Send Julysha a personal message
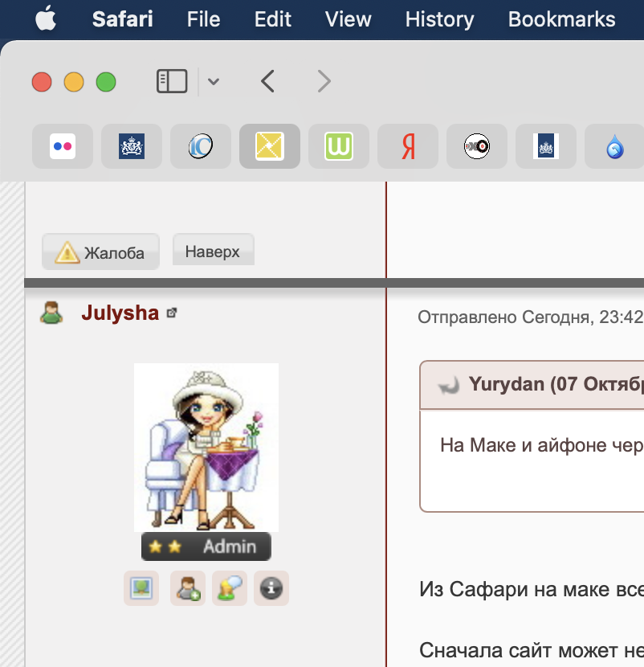This screenshot has width=644, height=667. 230,588
